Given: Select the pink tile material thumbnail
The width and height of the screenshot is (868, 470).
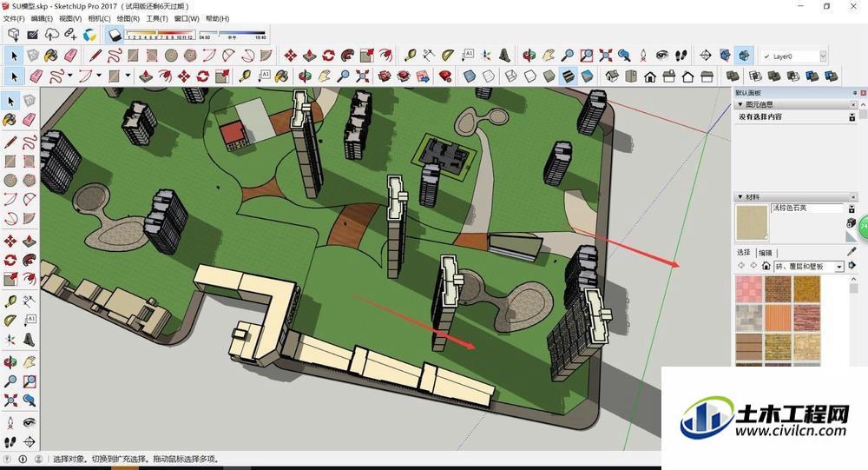Looking at the screenshot, I should click(749, 288).
